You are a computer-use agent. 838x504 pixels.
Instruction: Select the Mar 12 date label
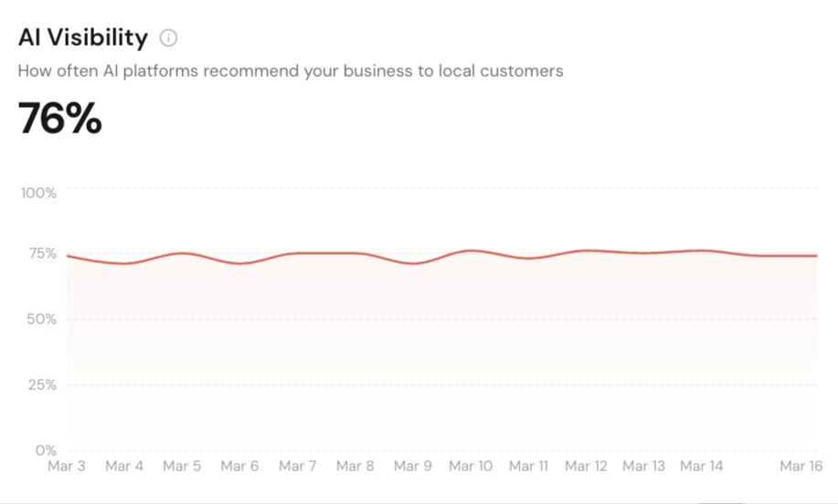(x=586, y=467)
